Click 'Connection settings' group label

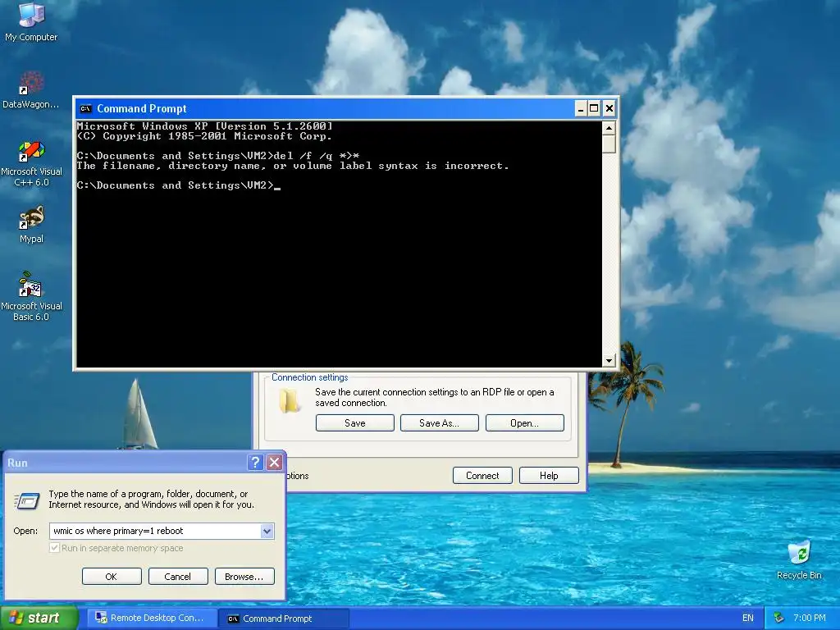(309, 377)
